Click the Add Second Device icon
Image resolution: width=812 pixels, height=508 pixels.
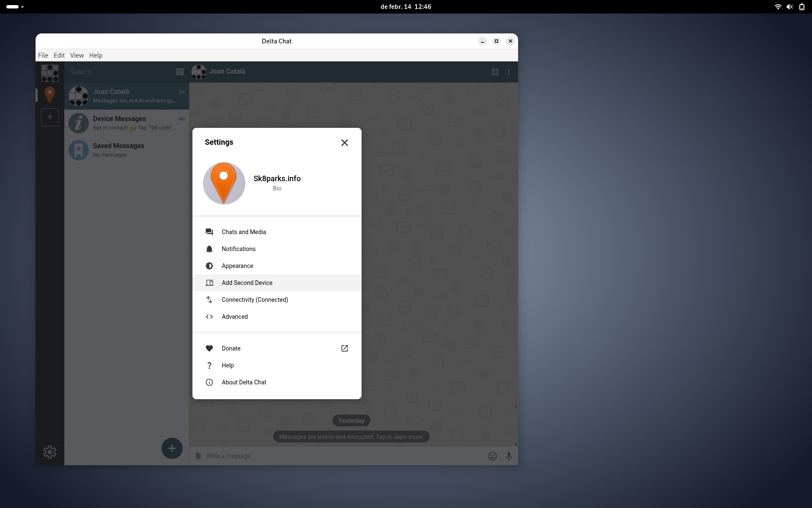pyautogui.click(x=209, y=283)
